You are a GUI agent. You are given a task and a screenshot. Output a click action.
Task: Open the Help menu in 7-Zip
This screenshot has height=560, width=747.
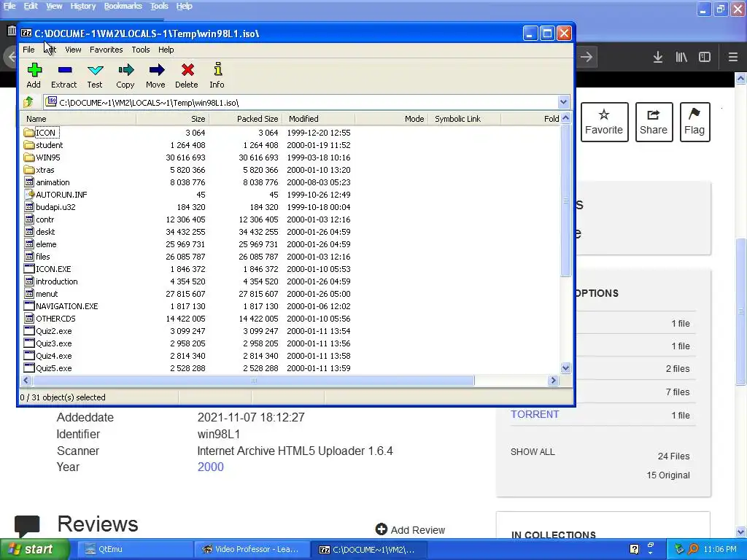[x=166, y=50]
